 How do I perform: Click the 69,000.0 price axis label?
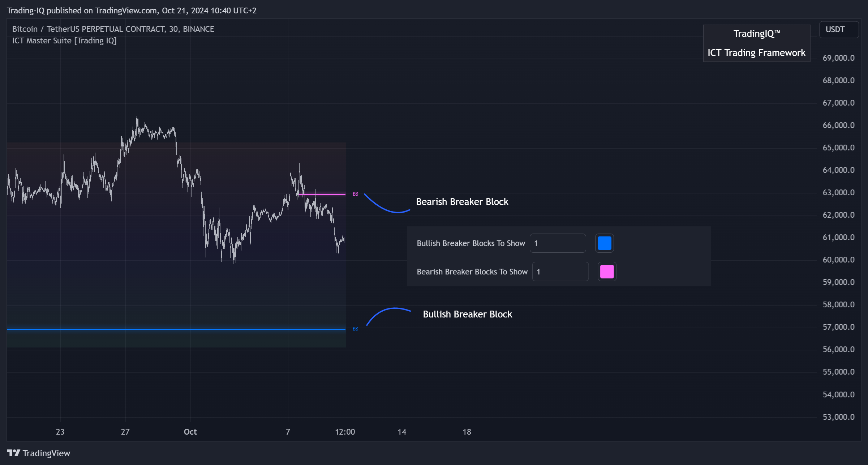click(x=838, y=58)
